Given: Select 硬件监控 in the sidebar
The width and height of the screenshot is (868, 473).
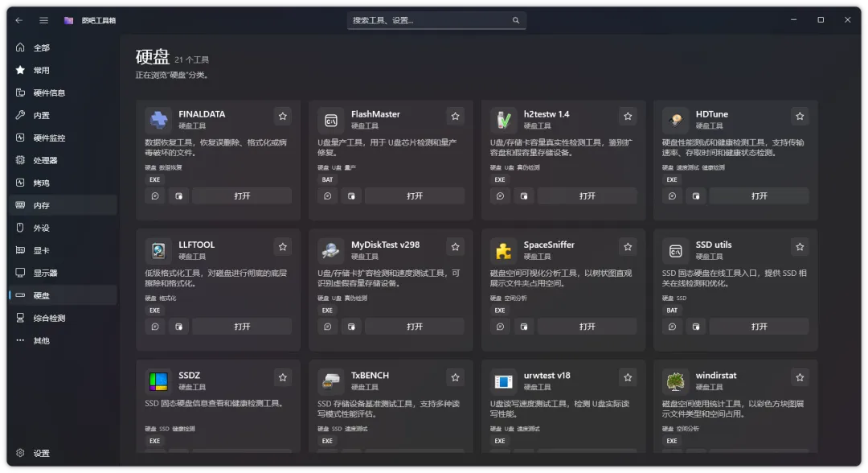Looking at the screenshot, I should coord(63,138).
